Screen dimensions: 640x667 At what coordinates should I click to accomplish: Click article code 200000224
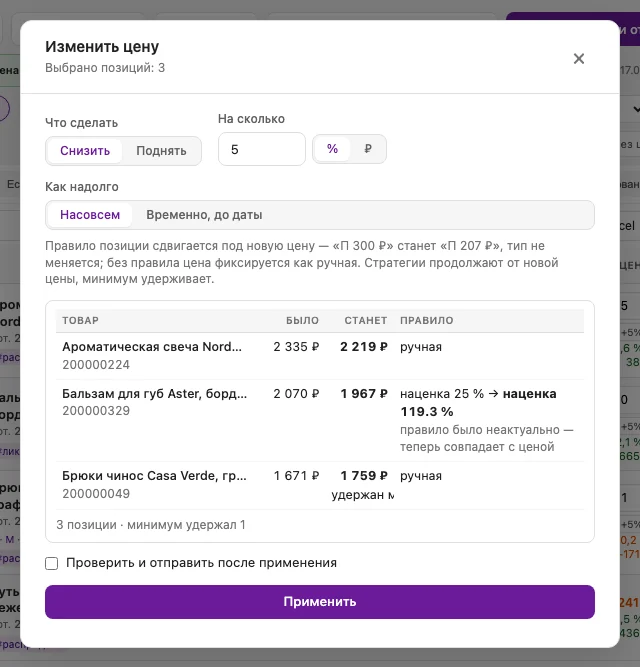pos(96,365)
